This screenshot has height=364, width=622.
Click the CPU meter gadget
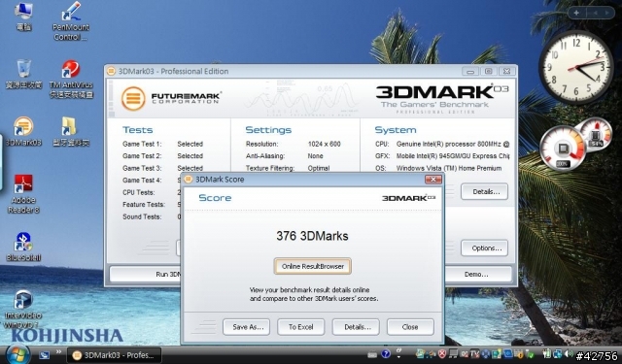564,149
